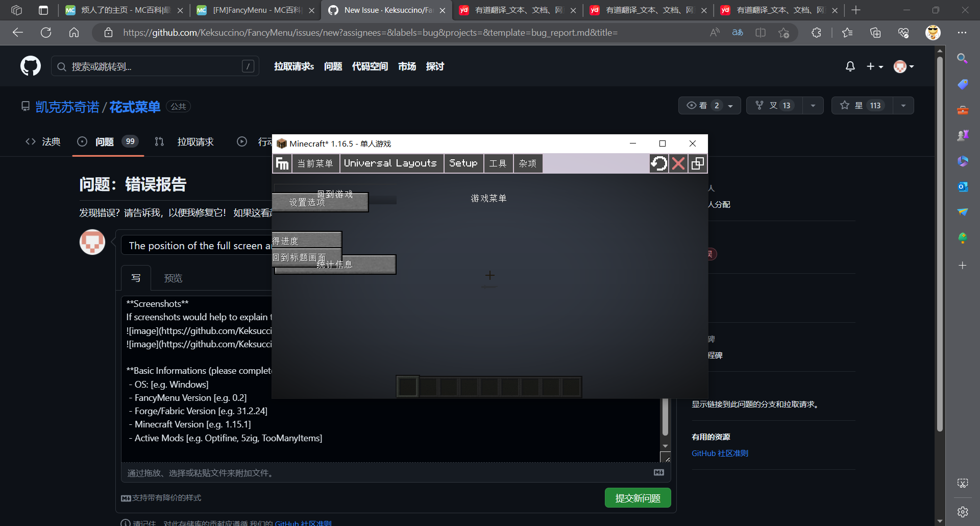Viewport: 980px width, 526px height.
Task: Open the Universal Layouts menu in FancyMenu
Action: 391,163
